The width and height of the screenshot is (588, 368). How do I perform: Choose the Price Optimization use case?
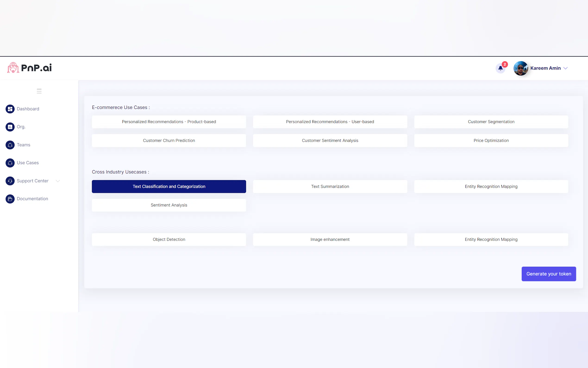tap(491, 140)
